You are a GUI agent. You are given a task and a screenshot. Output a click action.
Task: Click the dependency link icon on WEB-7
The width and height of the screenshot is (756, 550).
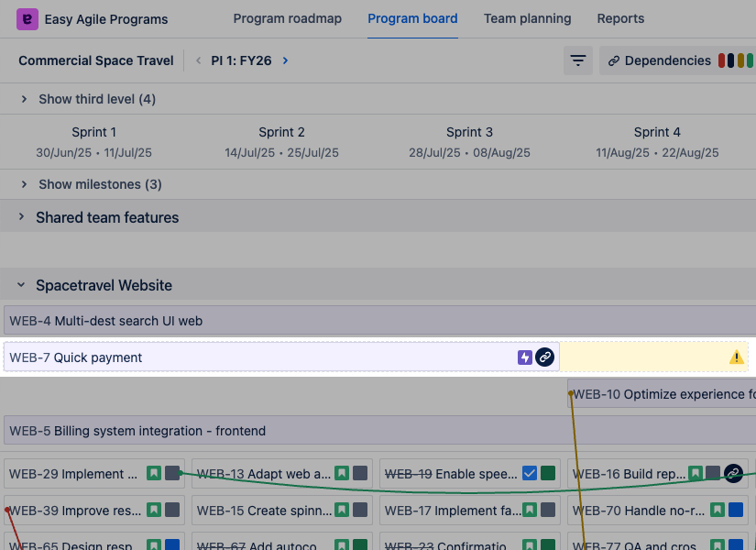click(545, 357)
